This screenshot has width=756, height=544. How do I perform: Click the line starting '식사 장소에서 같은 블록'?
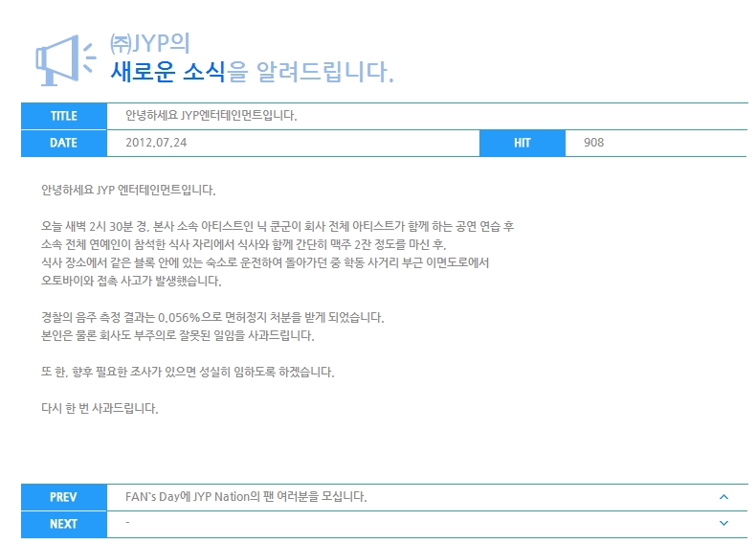[x=265, y=262]
